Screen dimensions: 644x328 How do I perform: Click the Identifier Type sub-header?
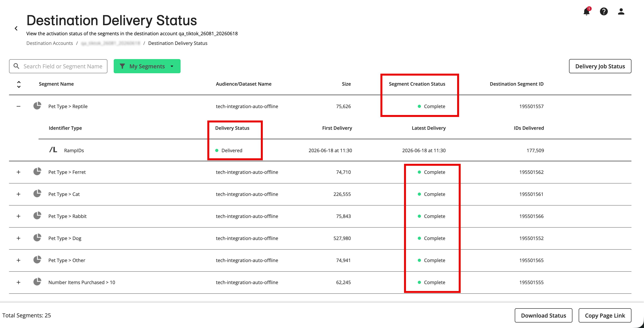click(65, 128)
